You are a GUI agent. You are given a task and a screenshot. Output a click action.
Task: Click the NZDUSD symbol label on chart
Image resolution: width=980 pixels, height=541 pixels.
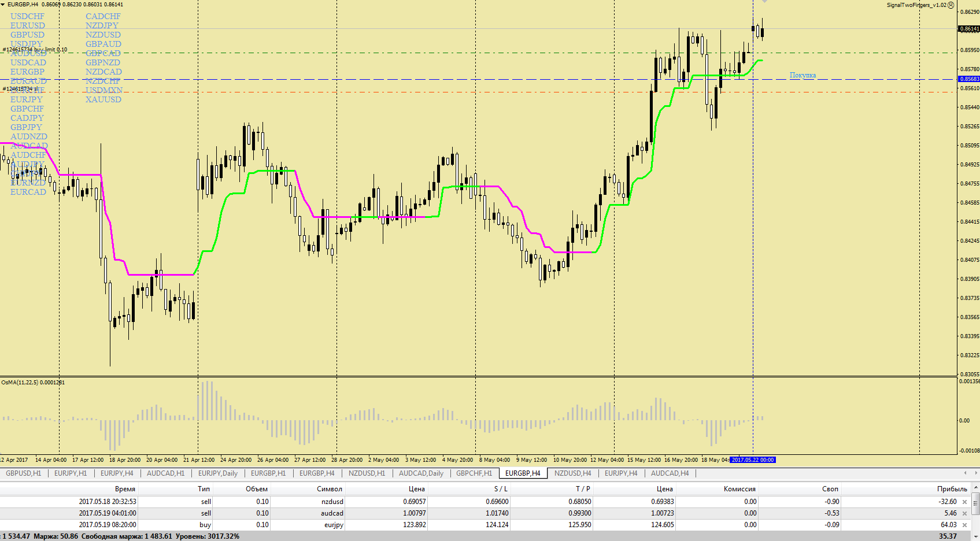pos(103,35)
